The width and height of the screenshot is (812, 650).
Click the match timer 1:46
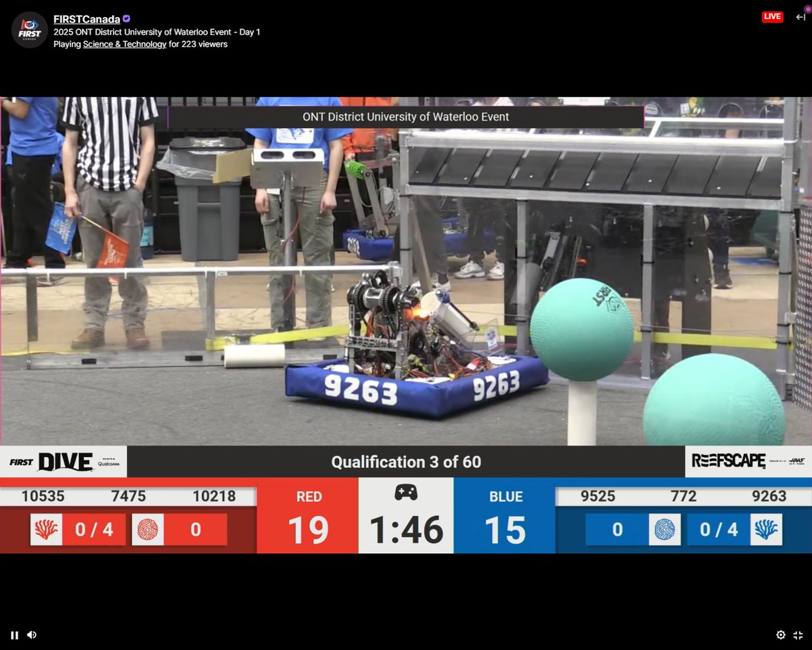click(x=406, y=529)
